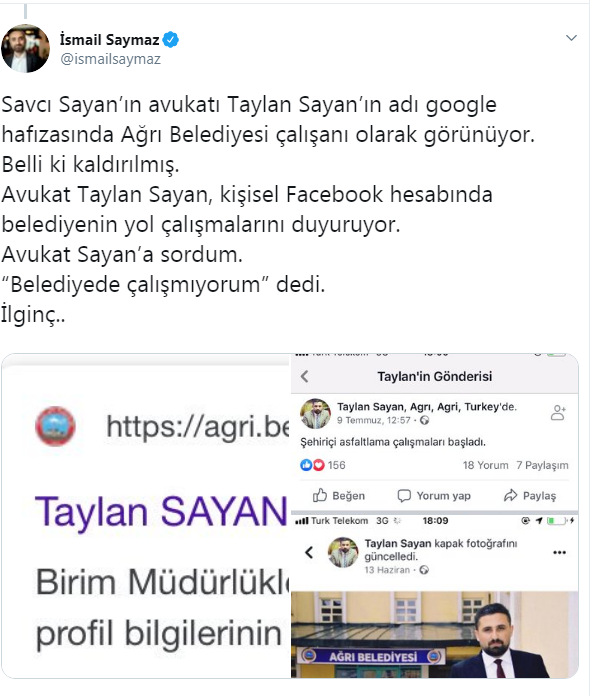Click the add friend icon on the post
Viewport: 594px width, 696px height.
pos(558,412)
